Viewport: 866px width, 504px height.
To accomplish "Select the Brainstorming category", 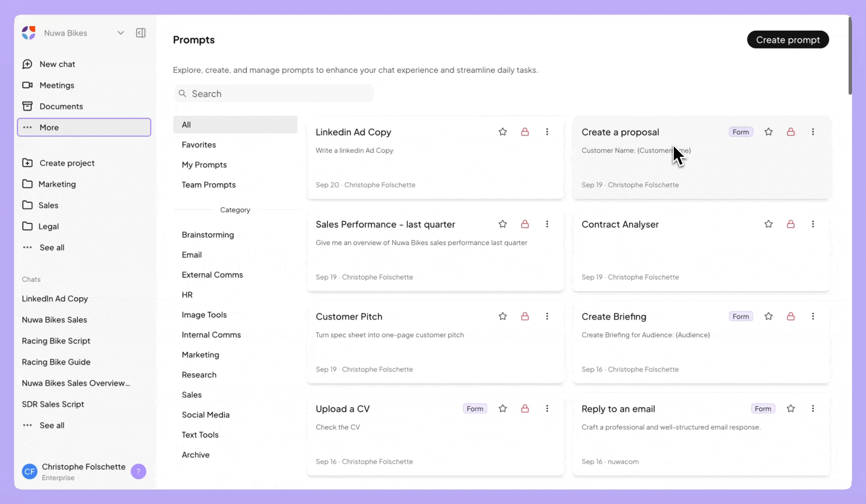I will [208, 235].
